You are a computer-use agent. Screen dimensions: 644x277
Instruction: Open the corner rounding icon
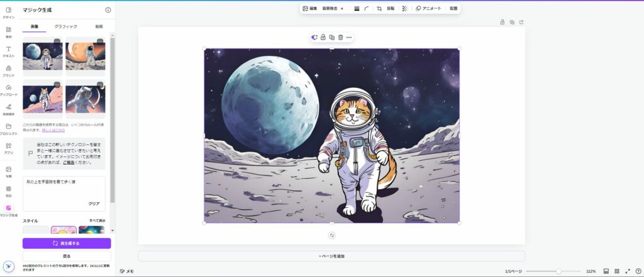tap(367, 9)
